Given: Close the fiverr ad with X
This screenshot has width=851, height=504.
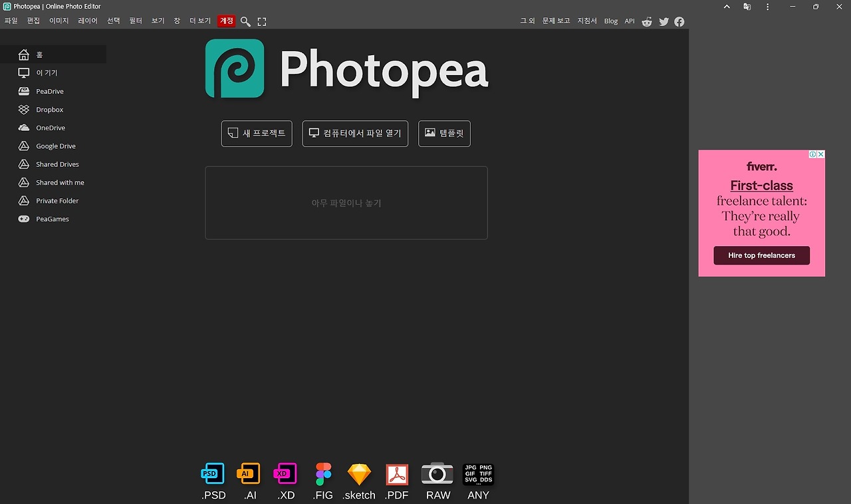Looking at the screenshot, I should click(821, 154).
